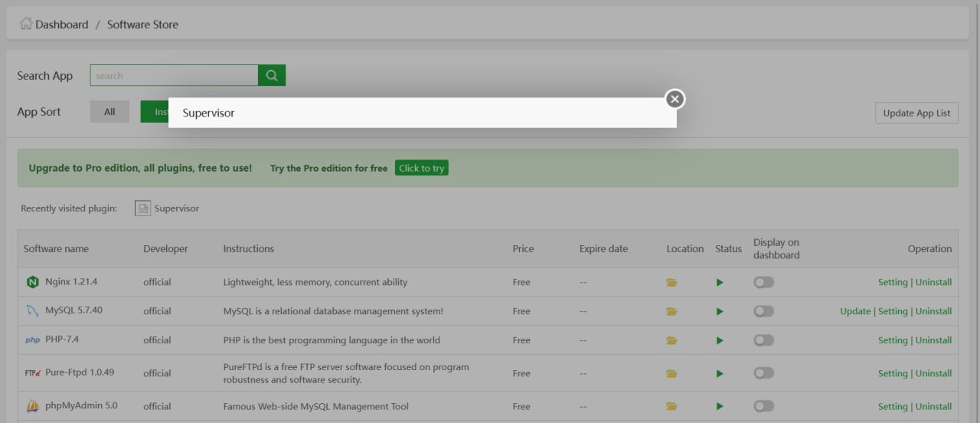
Task: Click the MySQL running status icon
Action: 720,312
